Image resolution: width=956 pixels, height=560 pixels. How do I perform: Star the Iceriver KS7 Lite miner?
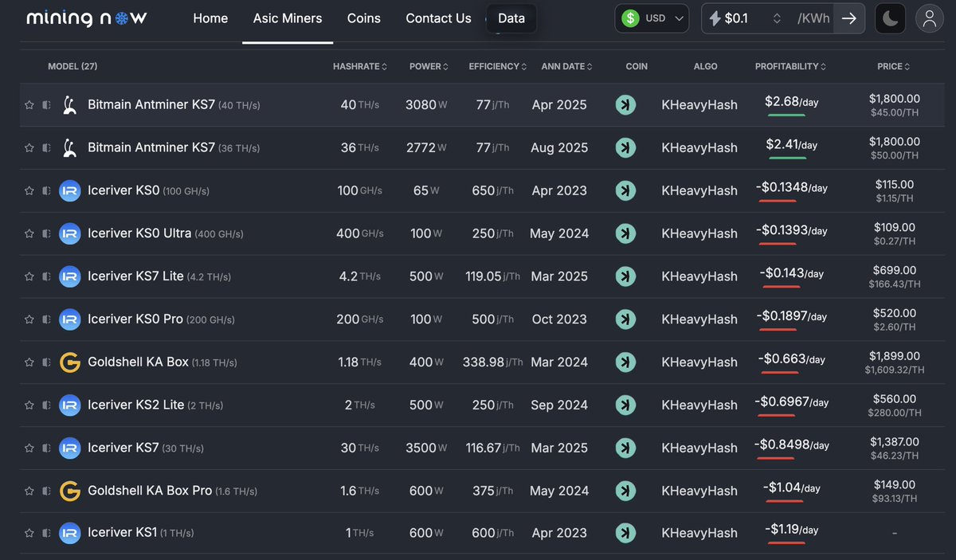point(29,276)
